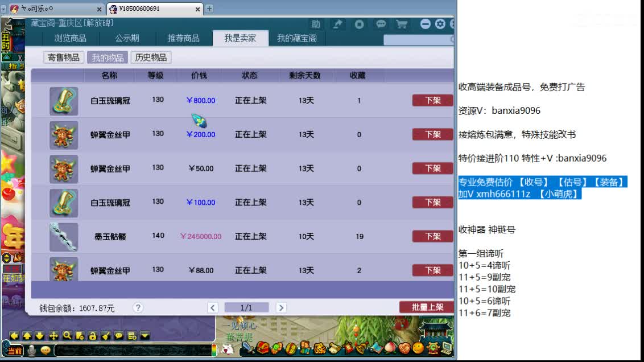Viewport: 644px width, 362px height.
Task: Click the handshake friends icon
Action: 404,349
